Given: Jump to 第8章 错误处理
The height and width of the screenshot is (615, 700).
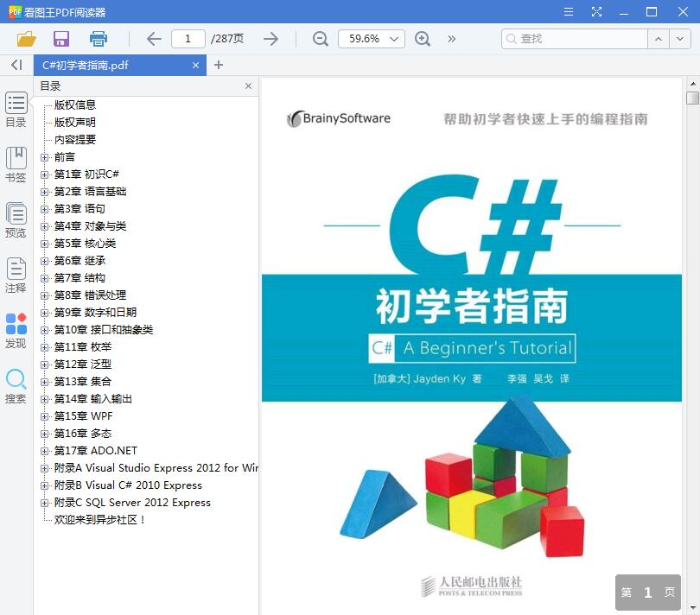Looking at the screenshot, I should 90,295.
